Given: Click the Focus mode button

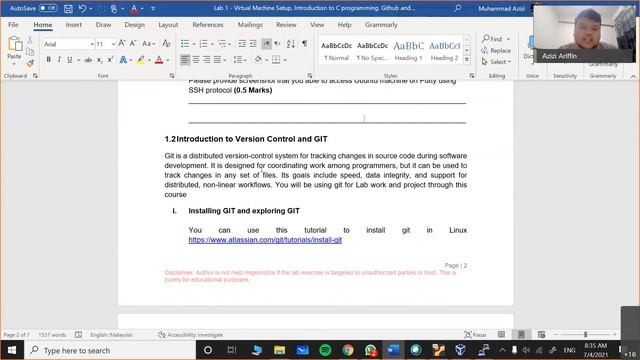Looking at the screenshot, I should click(x=476, y=335).
